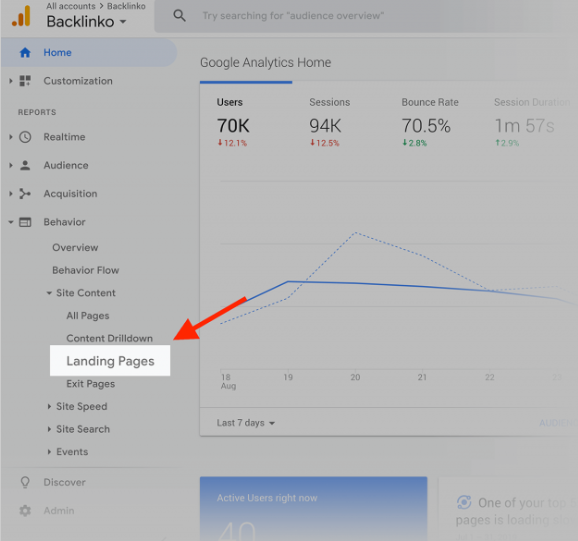Click the Admin link in sidebar
Viewport: 578px width, 541px height.
tap(59, 510)
